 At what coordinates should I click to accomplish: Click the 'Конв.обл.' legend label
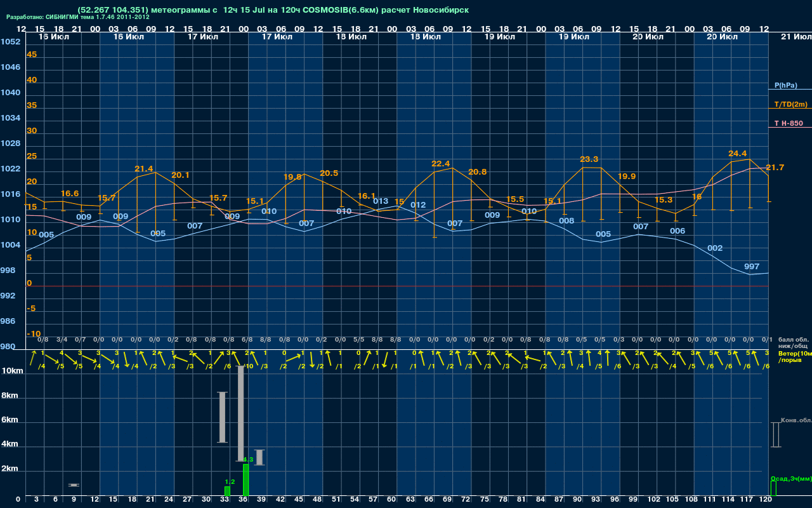(796, 420)
